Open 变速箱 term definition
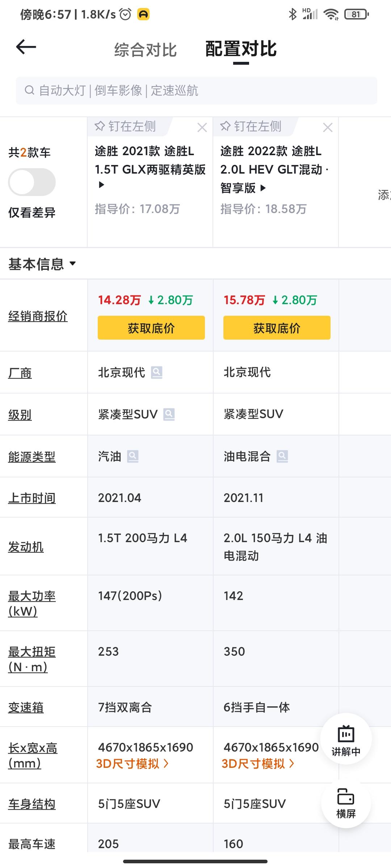This screenshot has width=391, height=868. pos(26,707)
